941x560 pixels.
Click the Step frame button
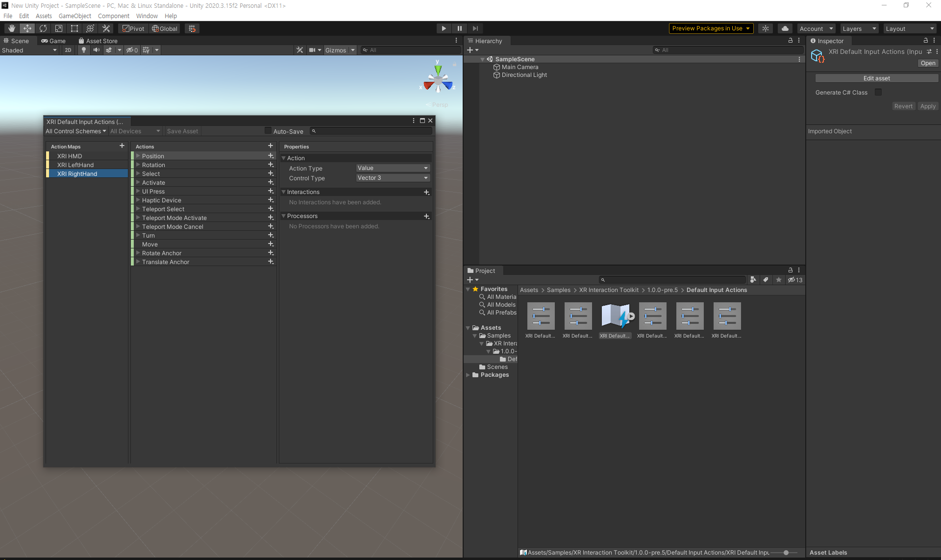click(x=475, y=28)
